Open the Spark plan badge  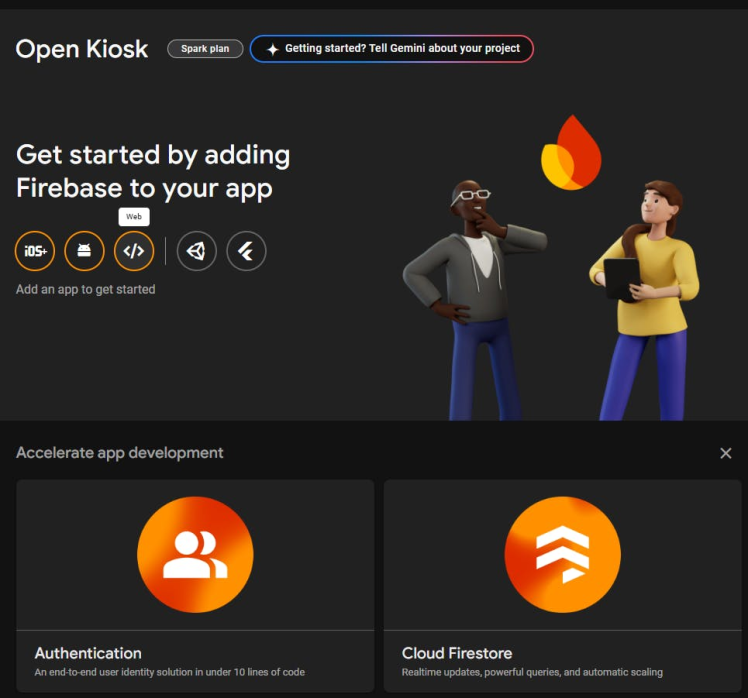[x=205, y=49]
